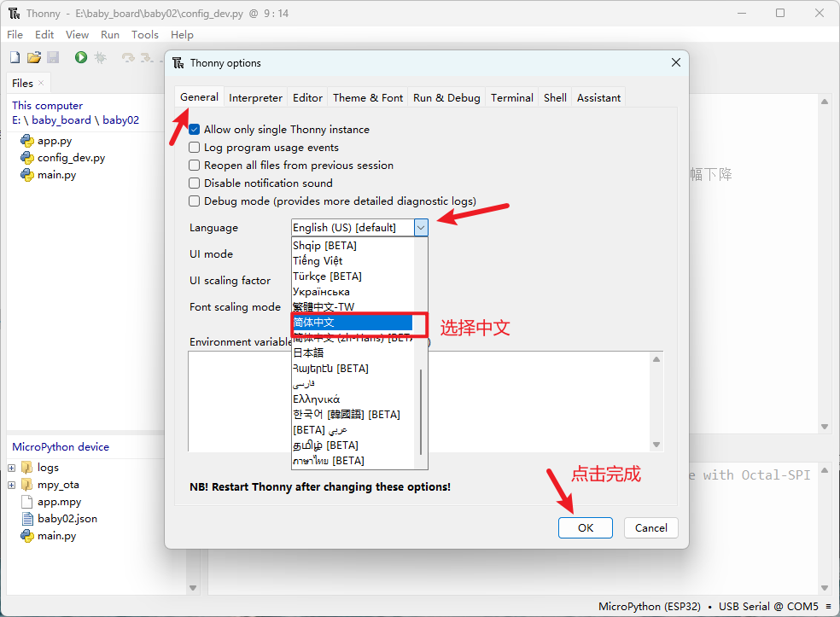
Task: Choose Shqip [BETA] in the language list
Action: click(353, 246)
